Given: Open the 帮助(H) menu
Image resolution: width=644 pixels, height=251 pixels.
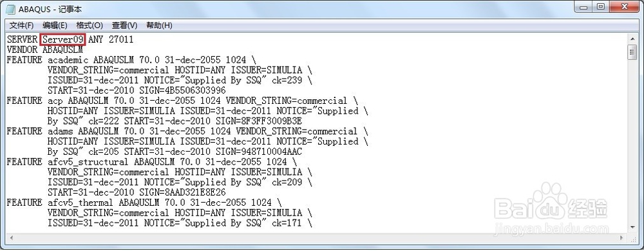Looking at the screenshot, I should pyautogui.click(x=159, y=26).
